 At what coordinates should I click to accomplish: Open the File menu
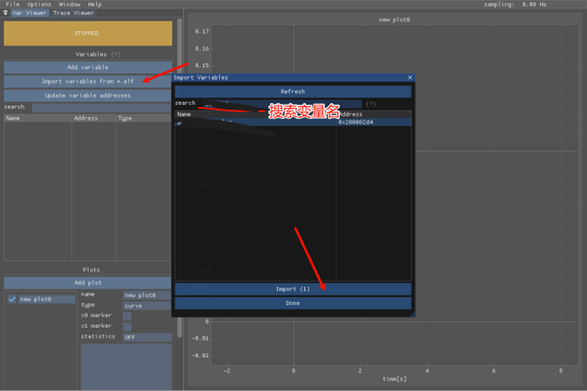(12, 4)
